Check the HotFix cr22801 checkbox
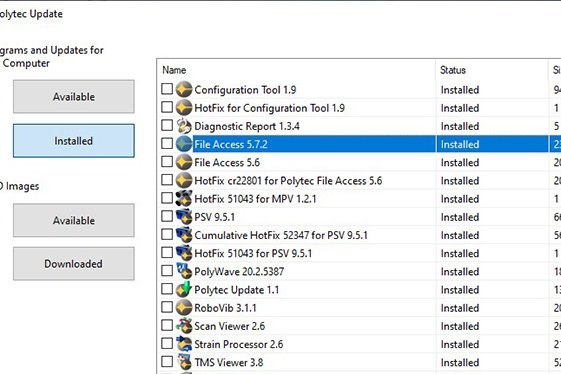The width and height of the screenshot is (561, 374). pyautogui.click(x=167, y=180)
